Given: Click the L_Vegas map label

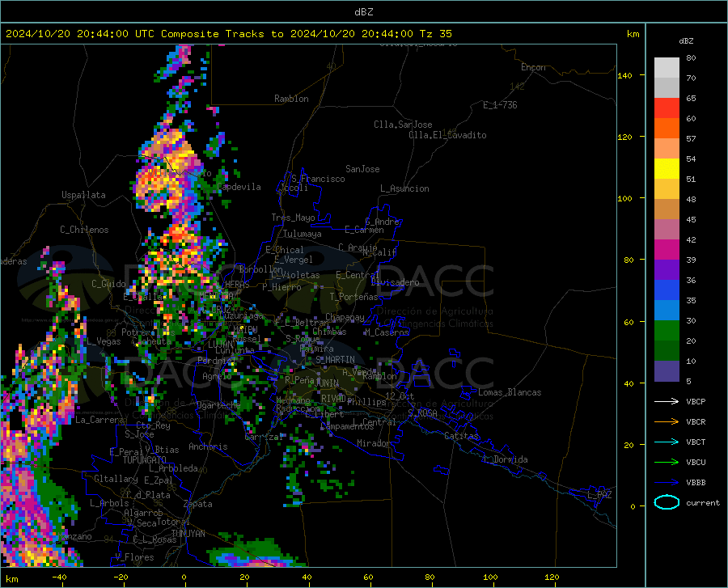Looking at the screenshot, I should pyautogui.click(x=104, y=341).
